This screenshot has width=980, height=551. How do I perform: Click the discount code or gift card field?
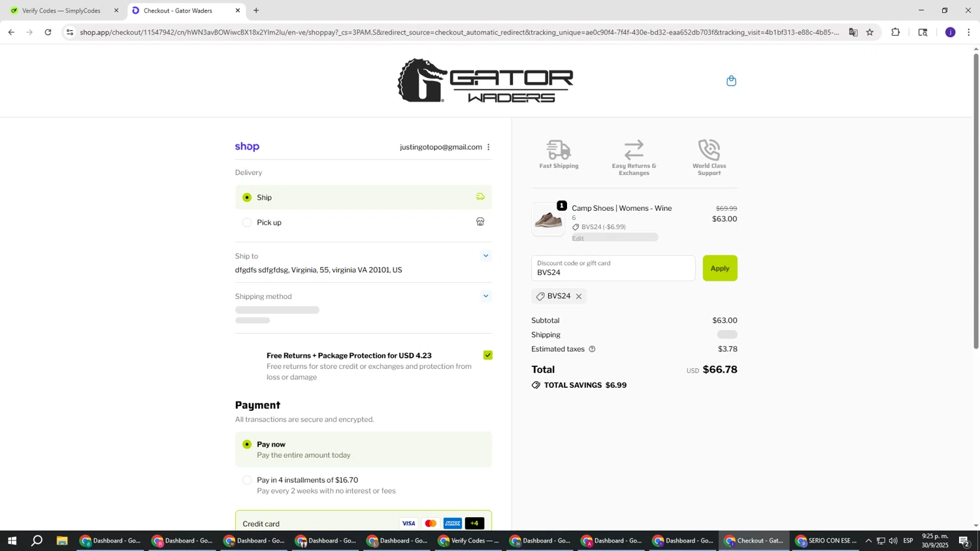click(x=613, y=268)
